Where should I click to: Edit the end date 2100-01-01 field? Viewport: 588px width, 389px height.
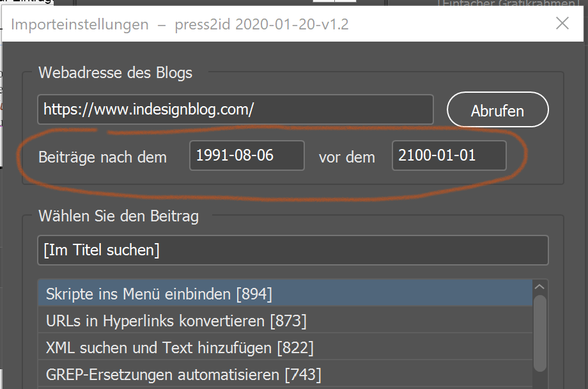tap(449, 155)
